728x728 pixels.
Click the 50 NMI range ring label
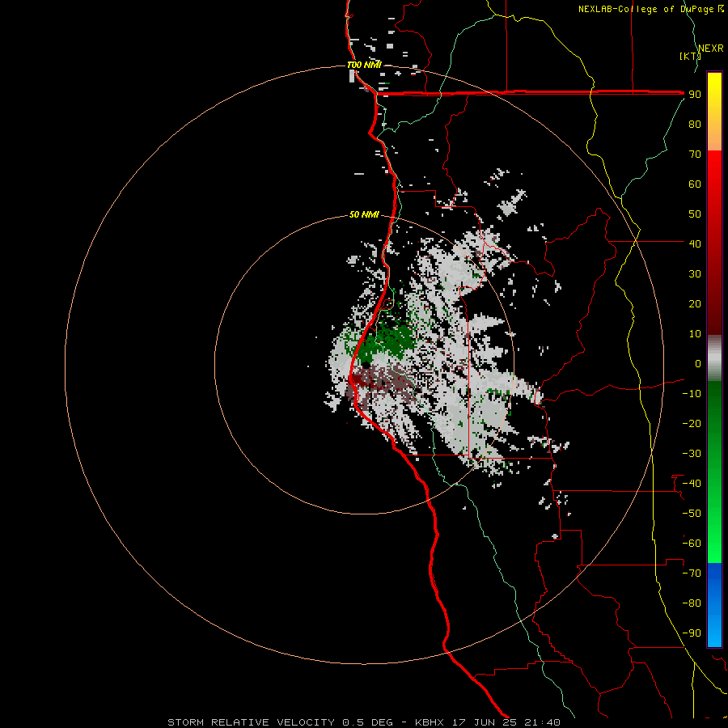[x=364, y=214]
